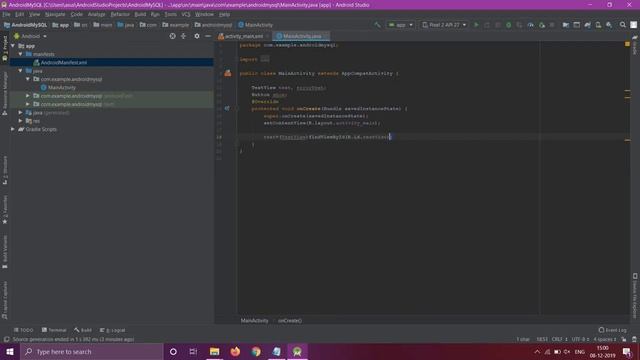Switch to the MainActivity.java editor tab

point(302,36)
